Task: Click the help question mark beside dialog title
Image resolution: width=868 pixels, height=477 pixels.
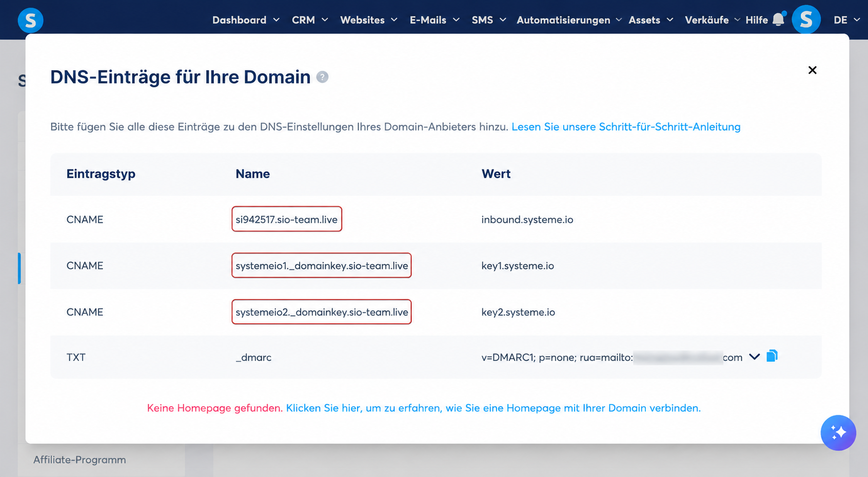Action: 322,77
